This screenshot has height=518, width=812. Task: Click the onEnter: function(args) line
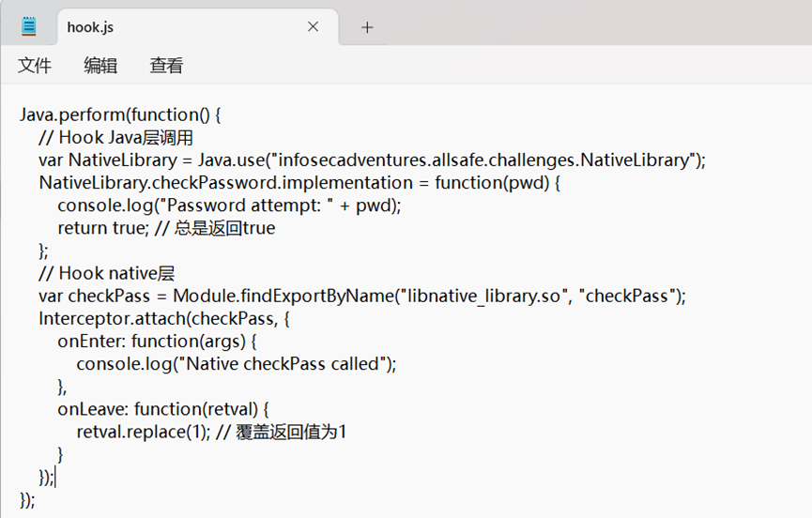point(157,342)
